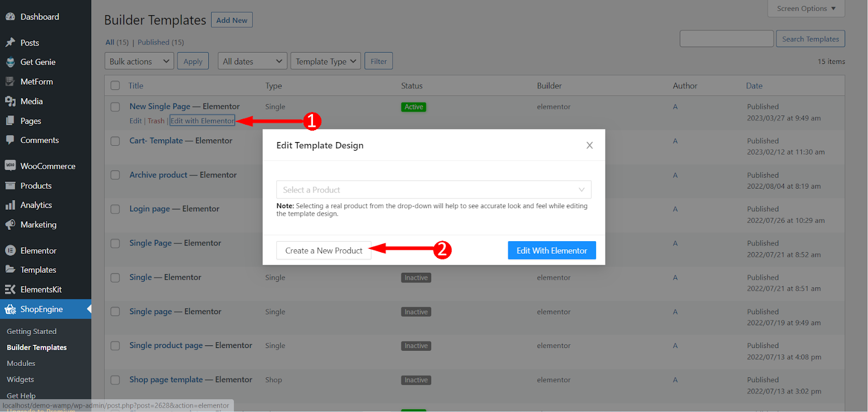Click the WooCommerce logo icon
Viewport: 868px width, 412px height.
pos(10,165)
